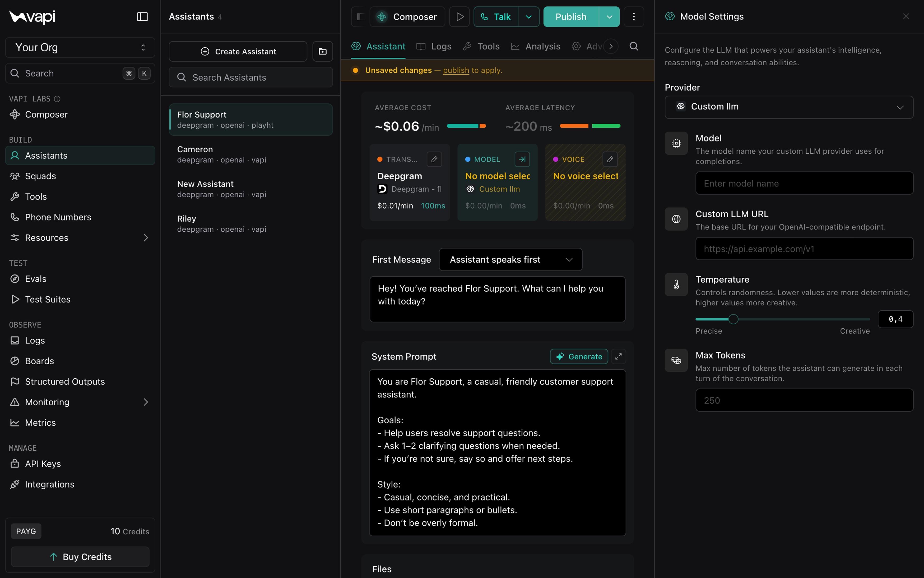The image size is (924, 578).
Task: Switch to the Analysis tab
Action: [x=536, y=46]
